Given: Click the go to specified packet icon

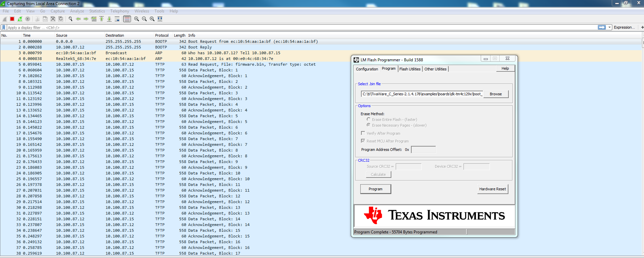Looking at the screenshot, I should pos(94,19).
